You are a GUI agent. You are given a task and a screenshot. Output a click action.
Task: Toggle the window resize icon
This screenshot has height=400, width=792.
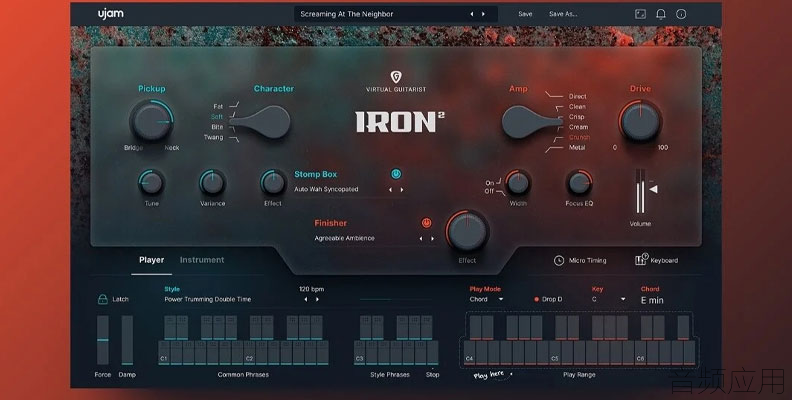point(640,14)
